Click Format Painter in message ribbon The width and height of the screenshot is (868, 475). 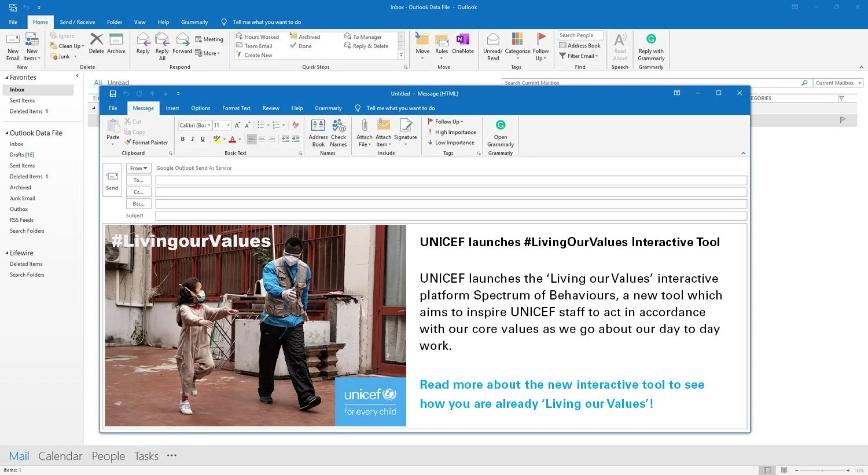[x=146, y=142]
